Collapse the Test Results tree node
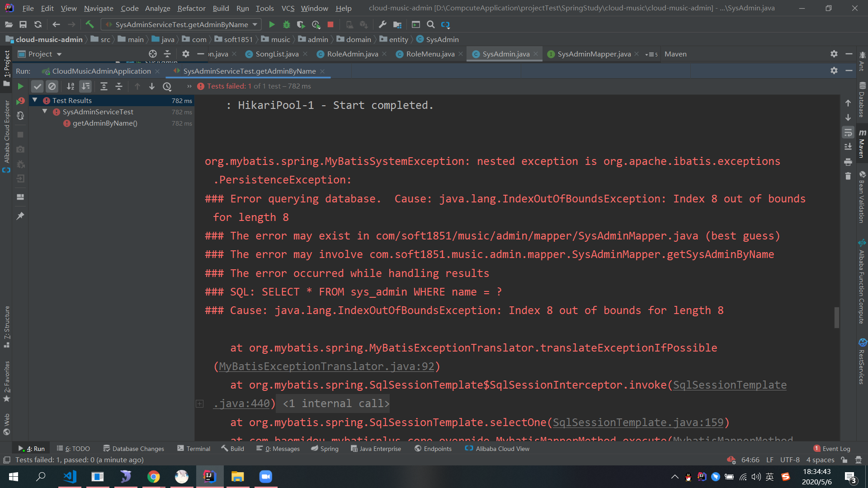This screenshot has width=868, height=488. (x=35, y=100)
